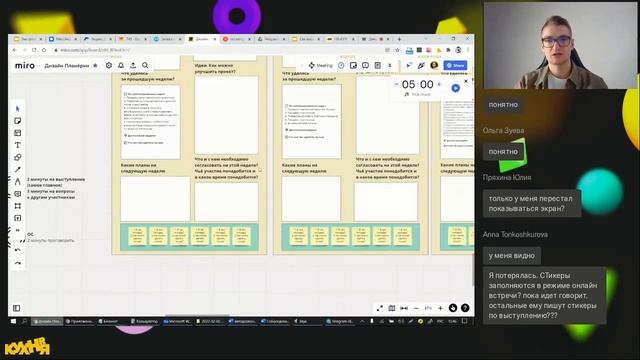The height and width of the screenshot is (360, 640).
Task: Open the browser three-dot menu
Action: point(468,50)
